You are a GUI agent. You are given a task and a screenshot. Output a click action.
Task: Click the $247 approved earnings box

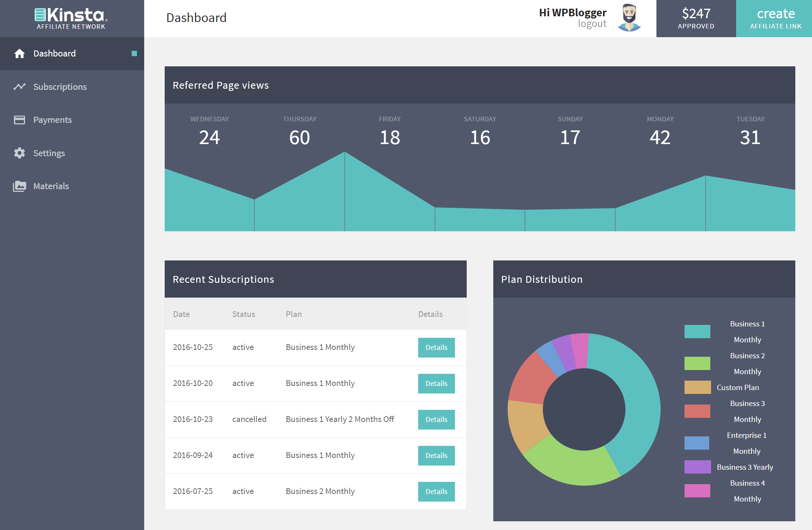(x=696, y=19)
